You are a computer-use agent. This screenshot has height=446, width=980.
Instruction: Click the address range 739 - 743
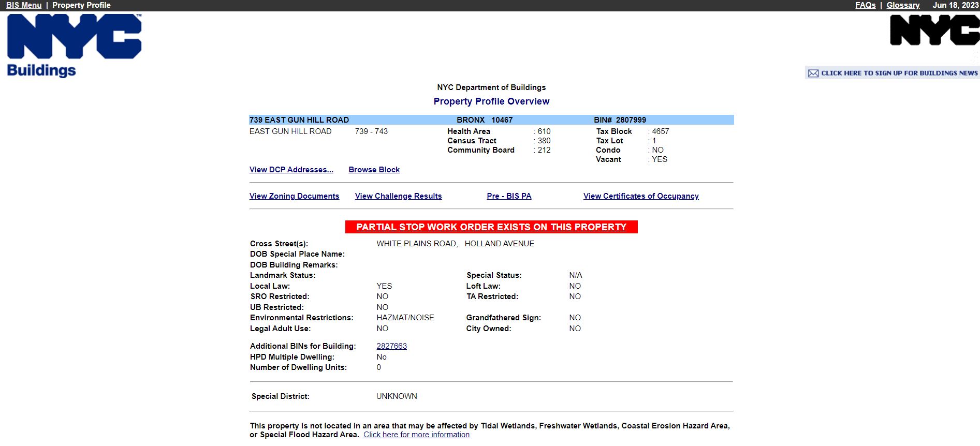point(371,131)
